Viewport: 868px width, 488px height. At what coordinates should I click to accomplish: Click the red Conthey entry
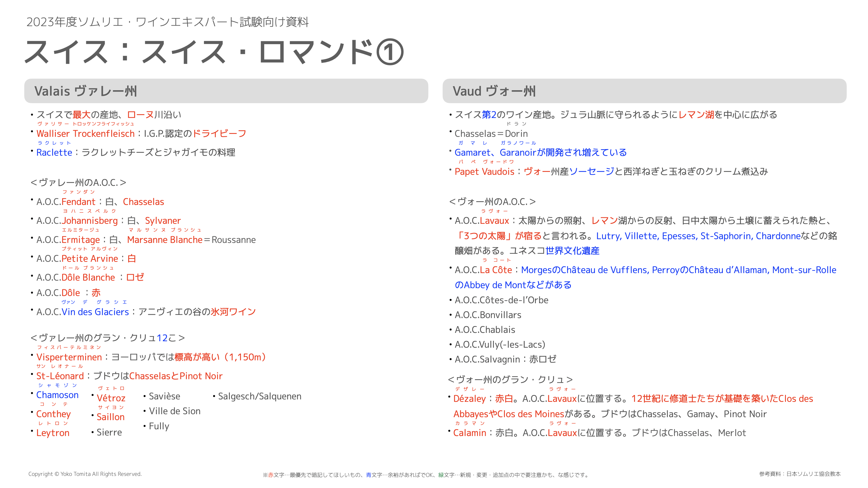tap(53, 414)
